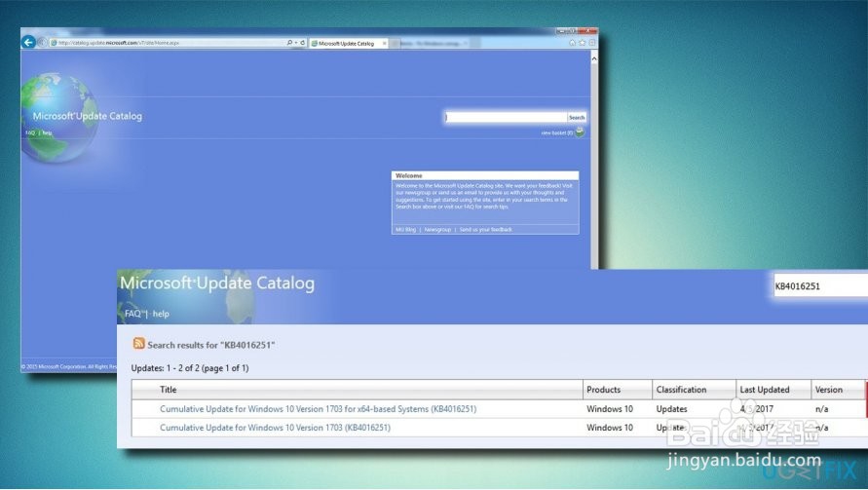The width and height of the screenshot is (868, 490).
Task: Go back using the browser Back arrow
Action: (x=28, y=42)
